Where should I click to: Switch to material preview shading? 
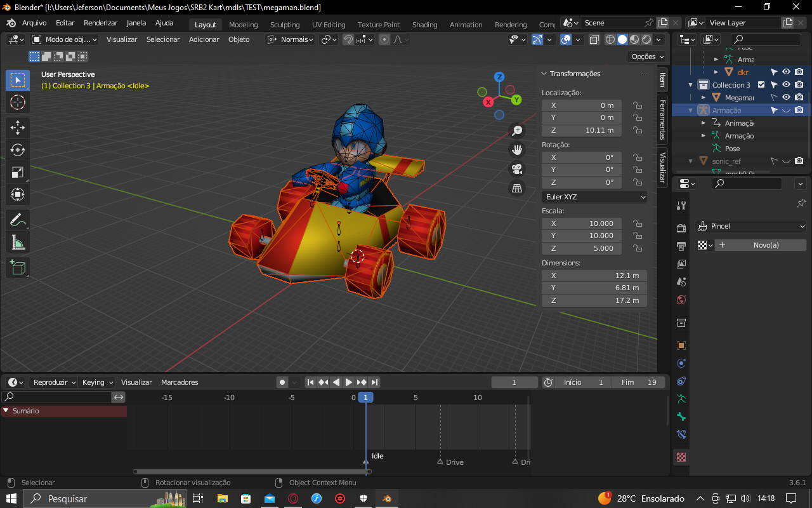tap(634, 39)
